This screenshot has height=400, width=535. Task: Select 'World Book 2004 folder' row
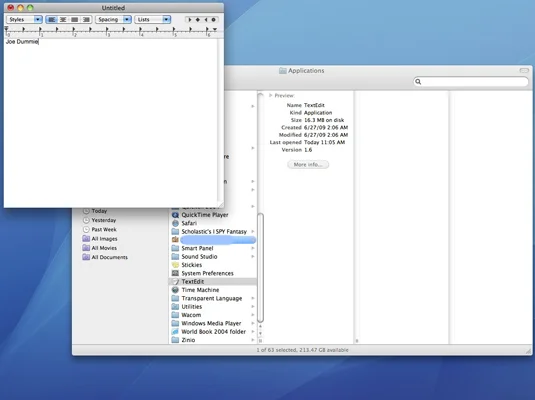(x=213, y=332)
